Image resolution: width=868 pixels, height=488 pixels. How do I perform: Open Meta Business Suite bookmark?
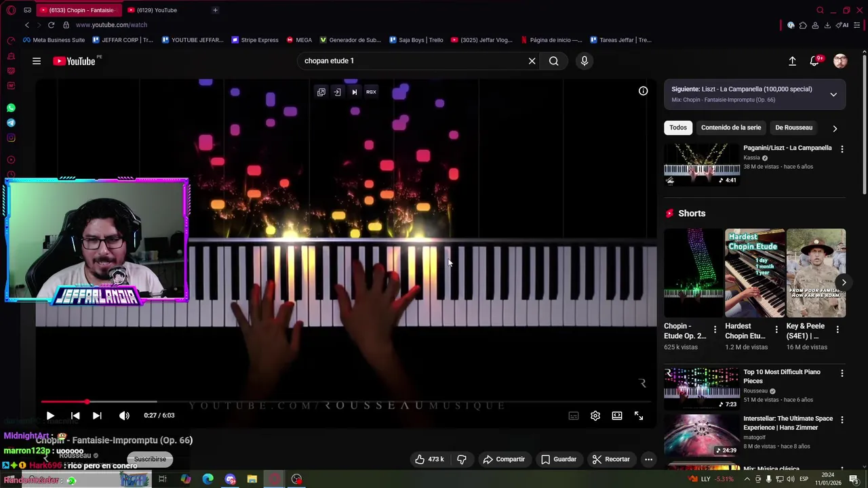(x=54, y=40)
